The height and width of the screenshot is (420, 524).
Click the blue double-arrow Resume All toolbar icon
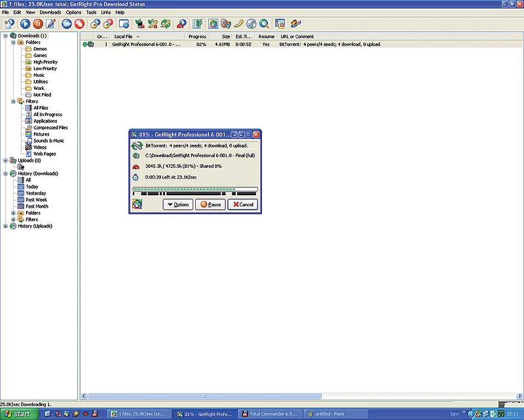(67, 24)
